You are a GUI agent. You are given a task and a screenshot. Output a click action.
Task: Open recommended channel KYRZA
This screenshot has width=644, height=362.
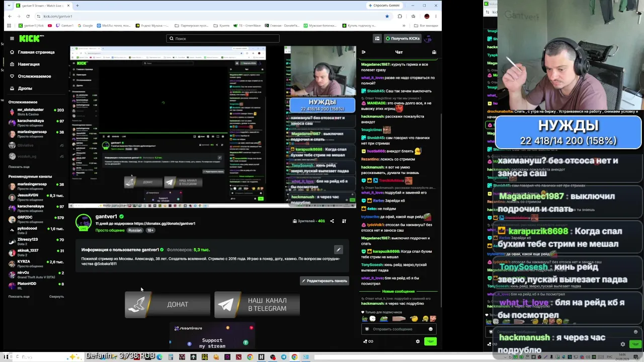click(36, 263)
